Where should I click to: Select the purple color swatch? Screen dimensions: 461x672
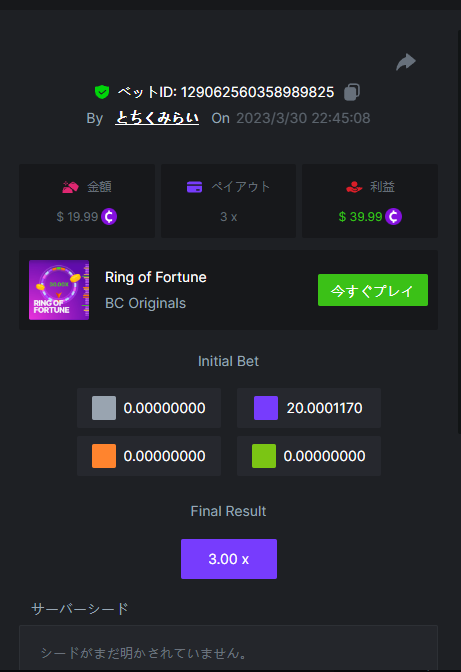pos(266,408)
